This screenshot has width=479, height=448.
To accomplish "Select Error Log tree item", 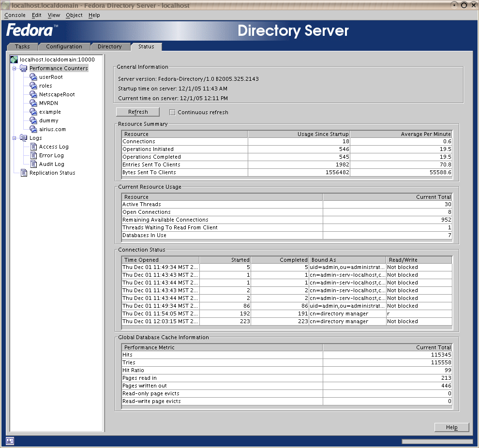I will pos(51,155).
